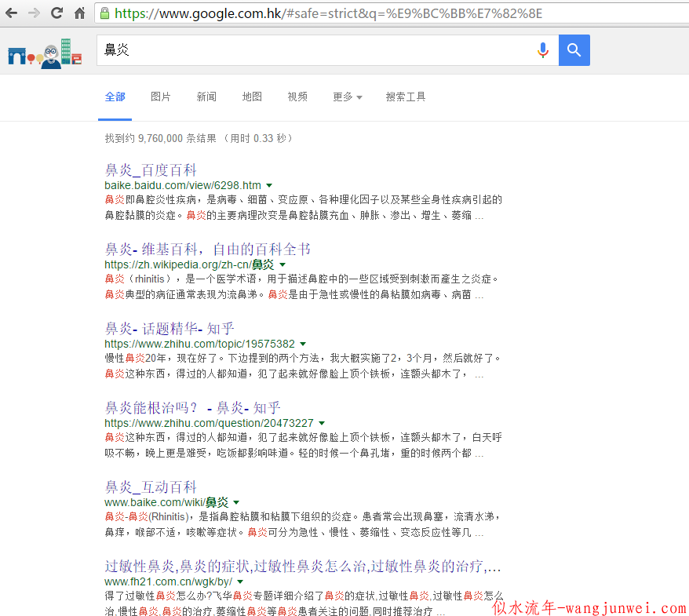Start voice search with the microphone icon

click(543, 50)
